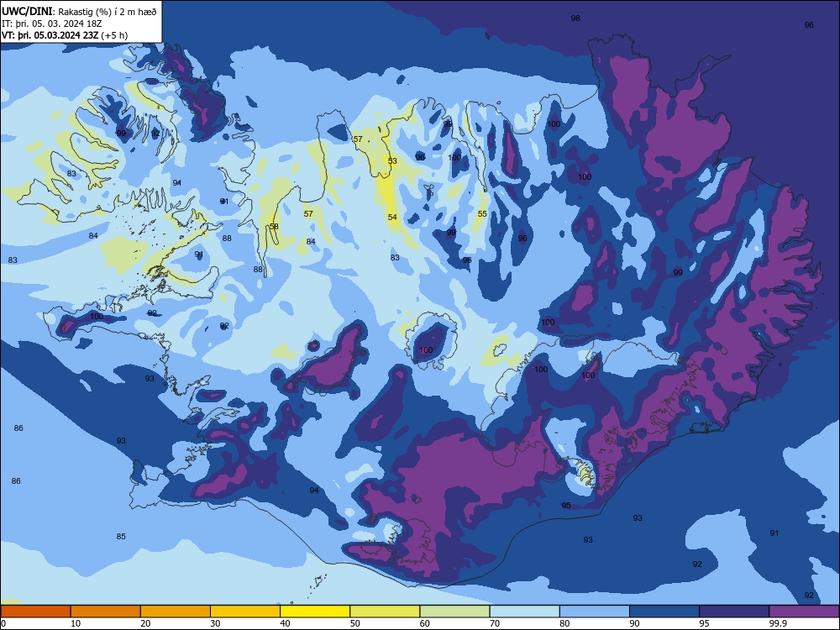Click the '98' humidity value on the map

575,18
